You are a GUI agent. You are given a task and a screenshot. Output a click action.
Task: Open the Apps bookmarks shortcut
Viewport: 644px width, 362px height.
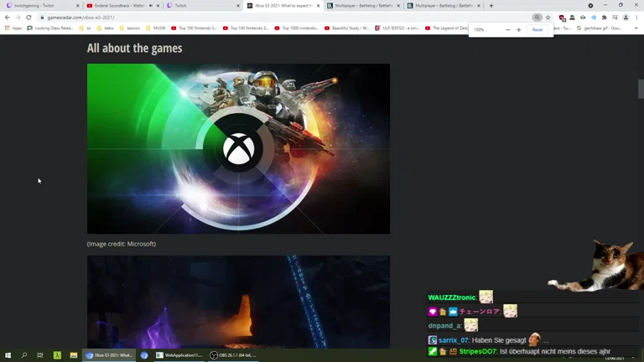(x=13, y=28)
